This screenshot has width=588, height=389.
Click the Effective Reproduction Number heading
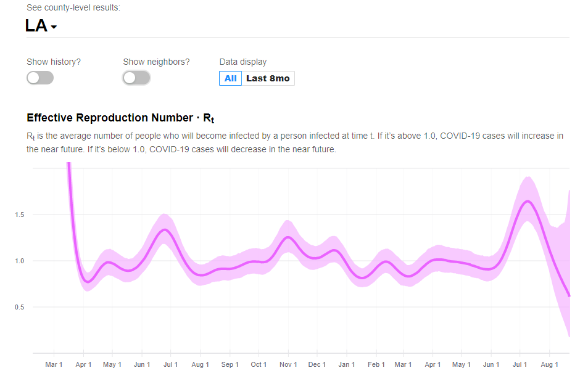tap(120, 118)
